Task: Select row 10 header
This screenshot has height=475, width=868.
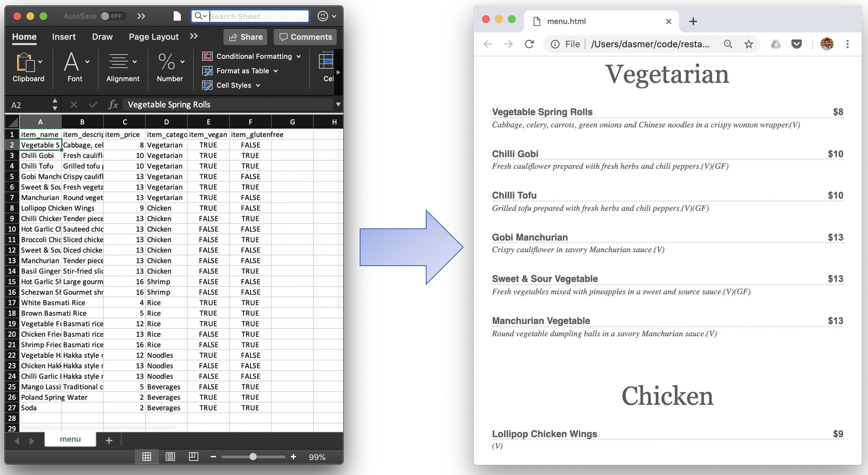Action: [x=12, y=229]
